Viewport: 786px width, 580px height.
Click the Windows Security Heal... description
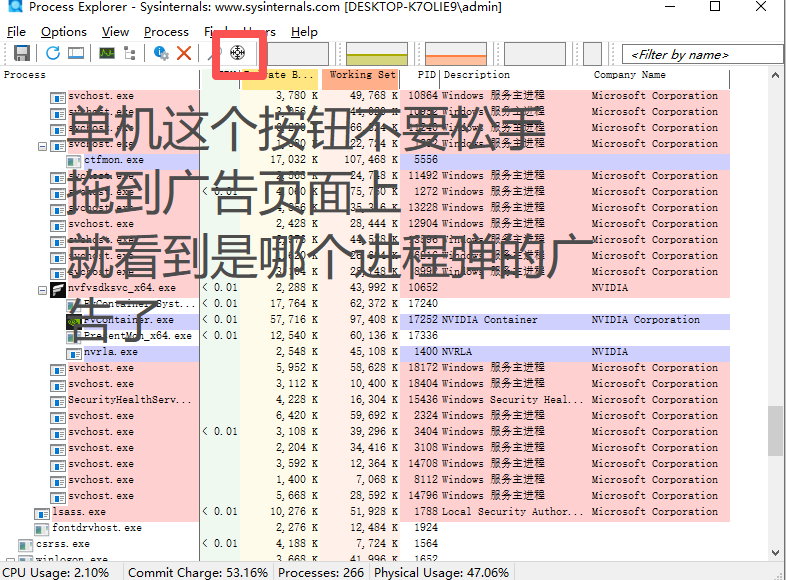pyautogui.click(x=513, y=400)
